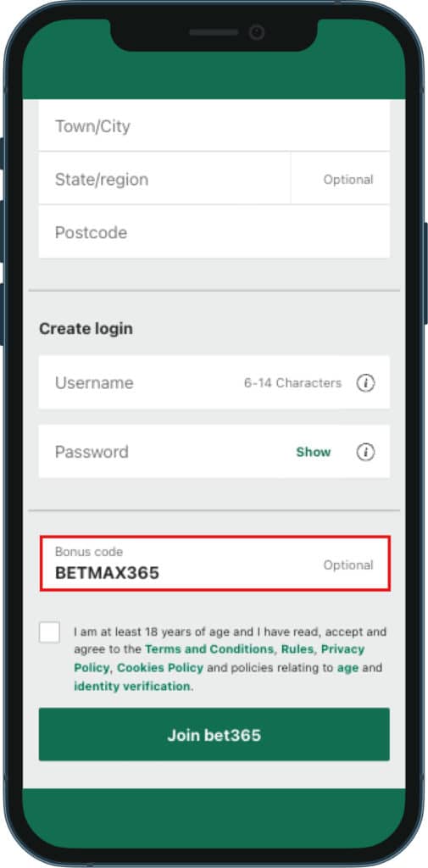Show the password text
This screenshot has width=428, height=868.
[314, 452]
